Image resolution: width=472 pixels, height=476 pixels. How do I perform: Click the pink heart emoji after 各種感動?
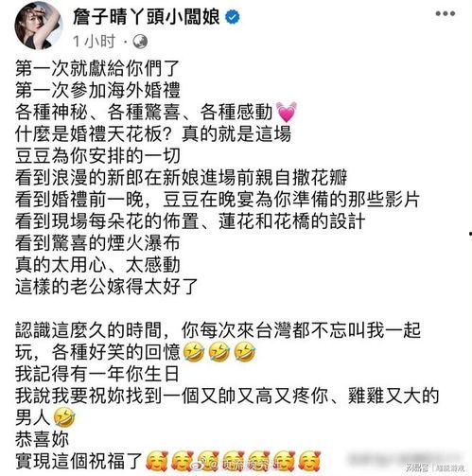[x=287, y=113]
